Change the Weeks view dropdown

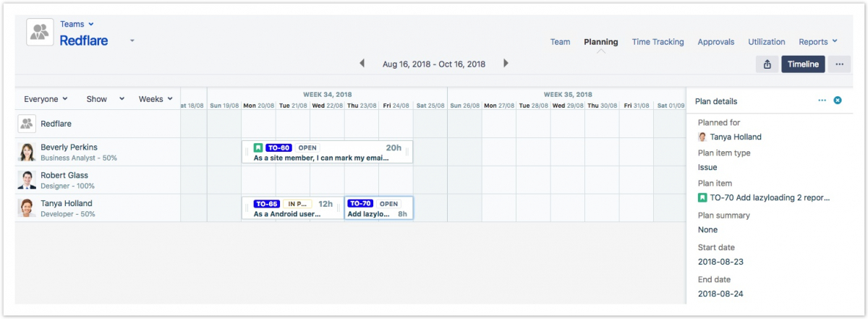pyautogui.click(x=156, y=99)
